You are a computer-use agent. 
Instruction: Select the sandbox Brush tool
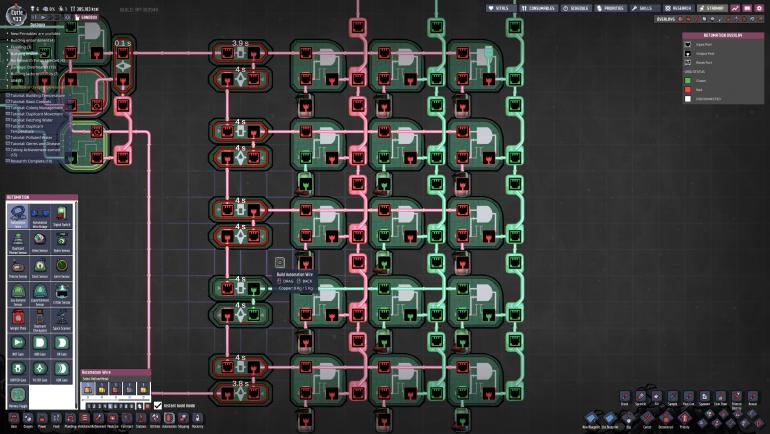tap(625, 397)
